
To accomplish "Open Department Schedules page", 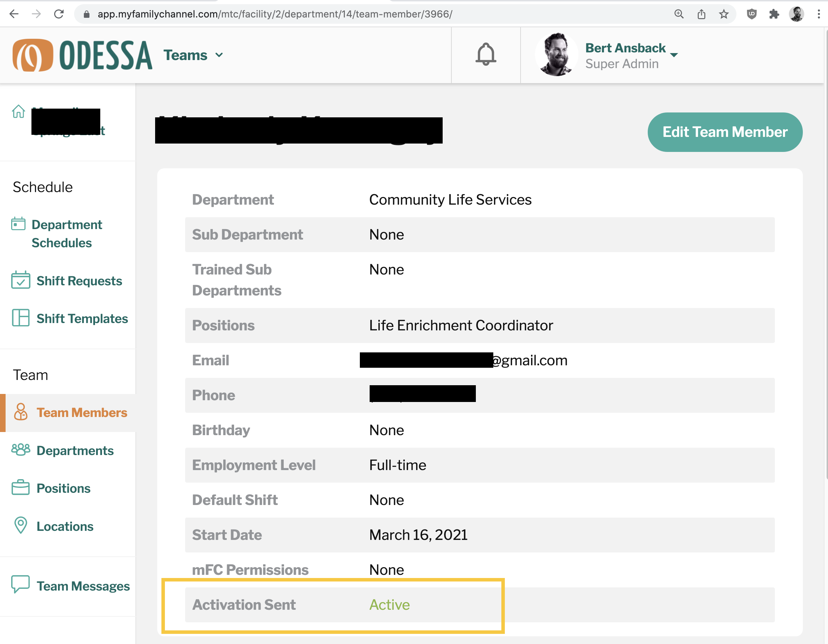I will point(67,234).
